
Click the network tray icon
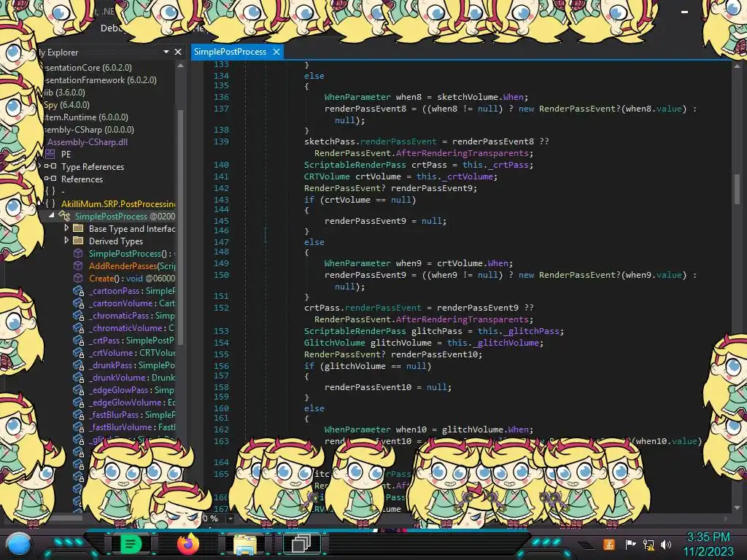point(649,544)
